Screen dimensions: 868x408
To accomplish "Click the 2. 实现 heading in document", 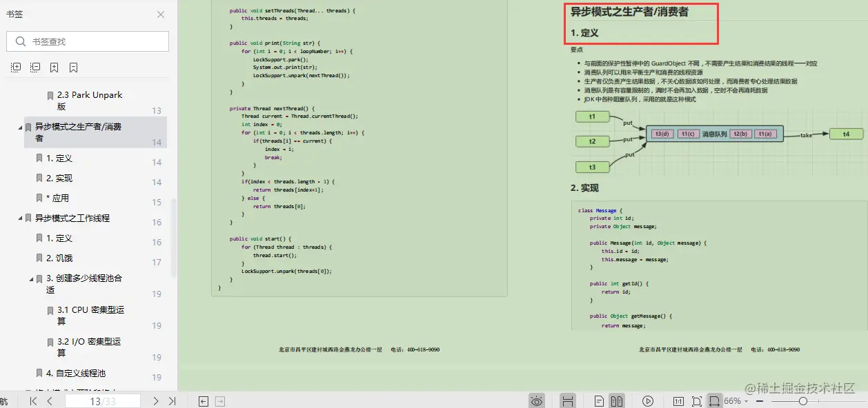I will [584, 188].
